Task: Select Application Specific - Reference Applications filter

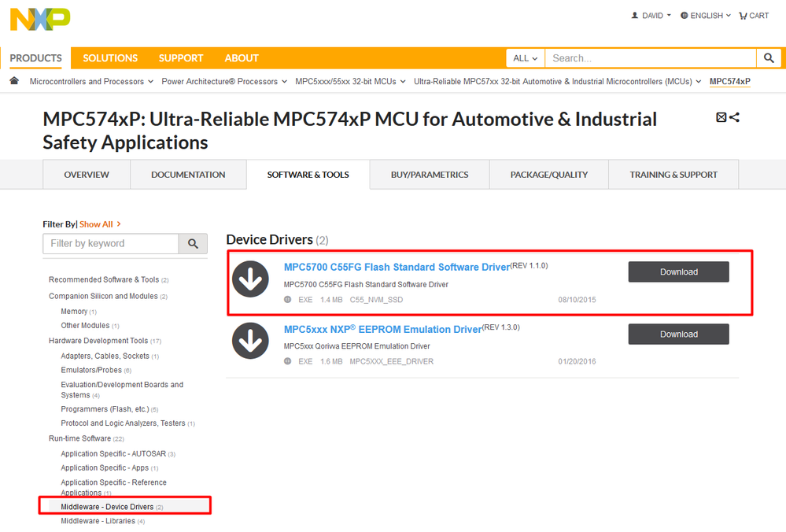Action: tap(114, 487)
